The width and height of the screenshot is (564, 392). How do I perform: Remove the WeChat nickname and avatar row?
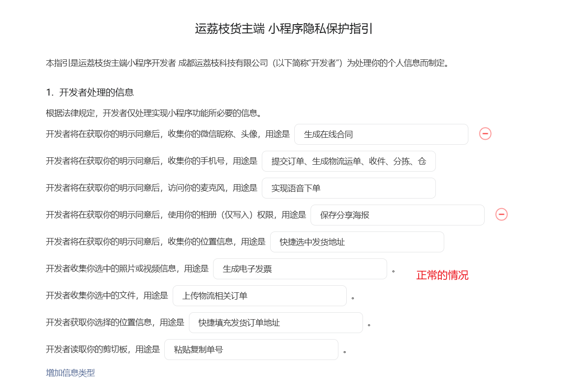pyautogui.click(x=485, y=134)
